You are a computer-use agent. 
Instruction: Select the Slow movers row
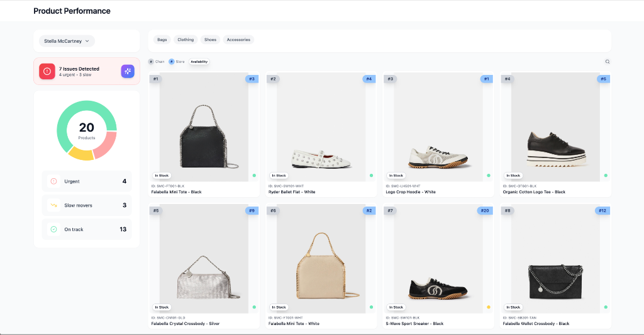[87, 205]
